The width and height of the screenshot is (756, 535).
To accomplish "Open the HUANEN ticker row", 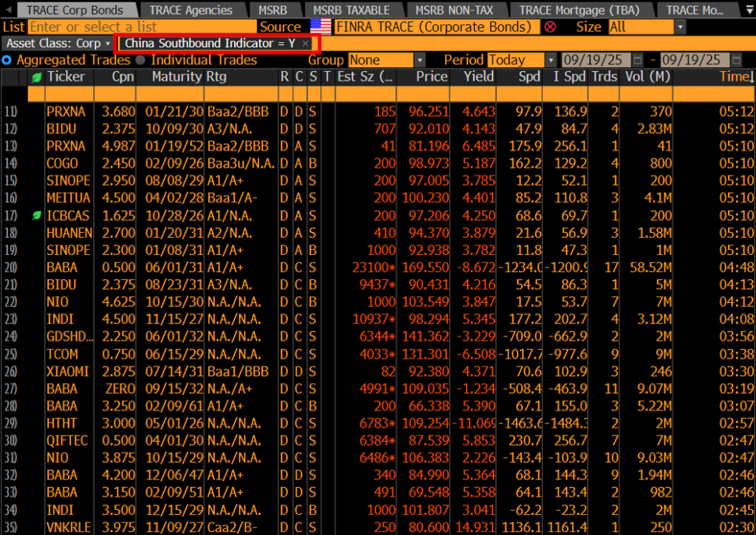I will click(69, 233).
